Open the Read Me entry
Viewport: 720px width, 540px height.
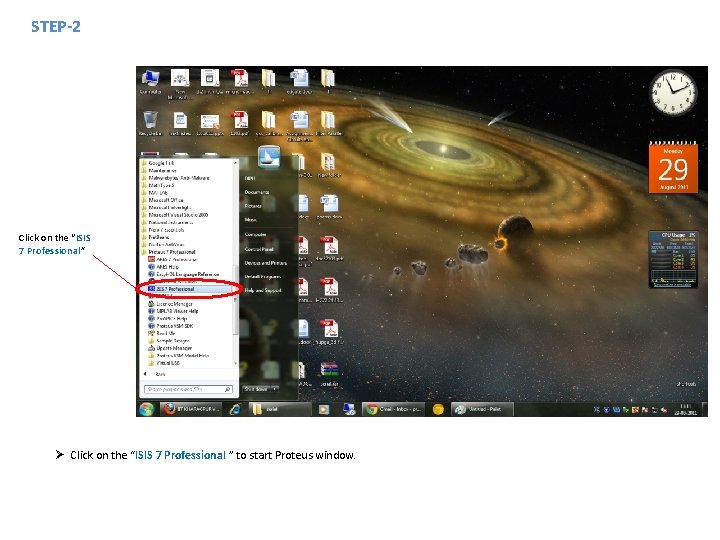point(162,333)
